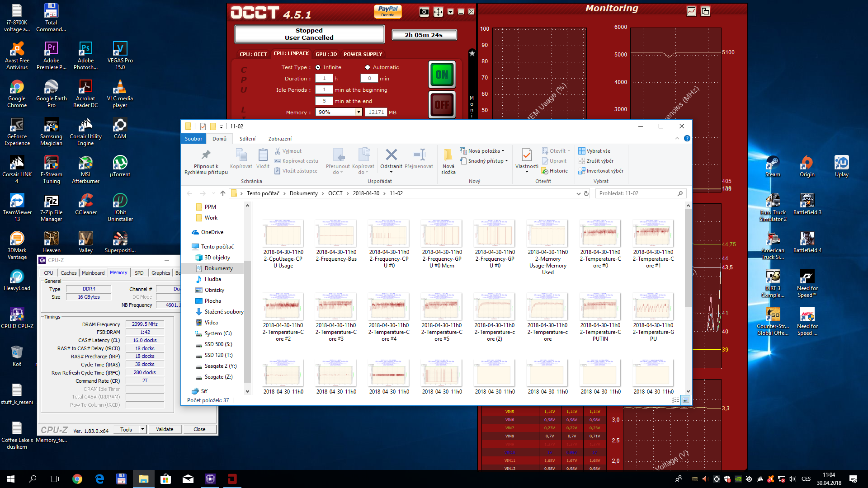868x488 pixels.
Task: Open 2-Memory Usage thumbnail file
Action: coord(547,233)
